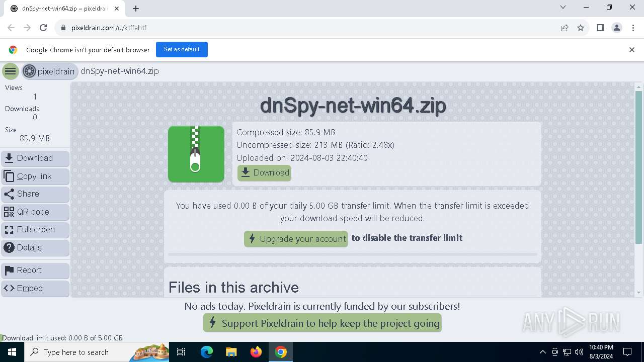Open the Chrome side panel icon

(601, 28)
